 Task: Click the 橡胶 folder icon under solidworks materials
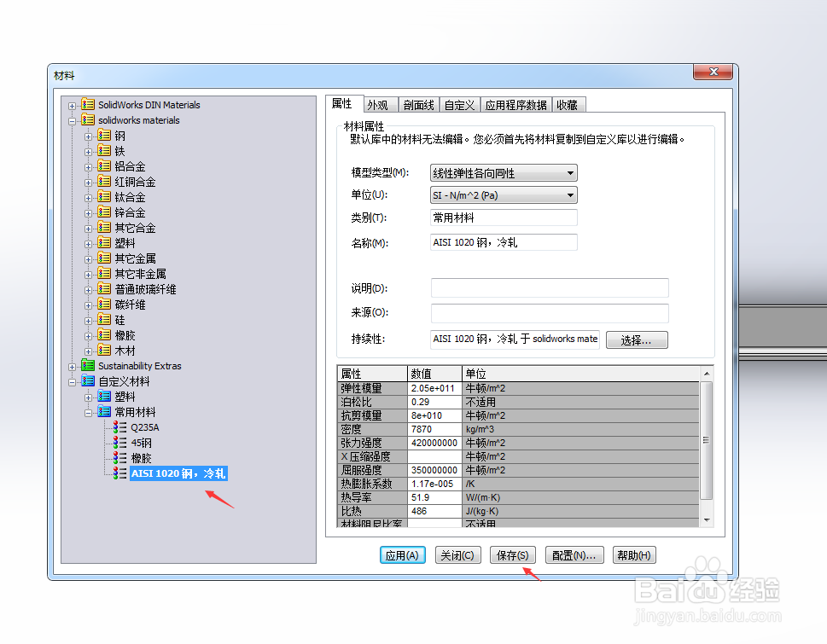point(104,334)
